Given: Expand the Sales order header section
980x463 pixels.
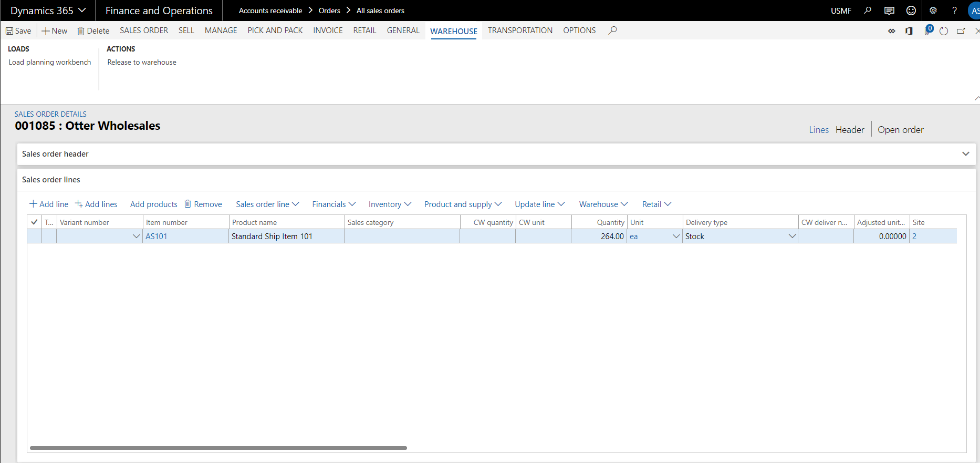Looking at the screenshot, I should pos(965,154).
